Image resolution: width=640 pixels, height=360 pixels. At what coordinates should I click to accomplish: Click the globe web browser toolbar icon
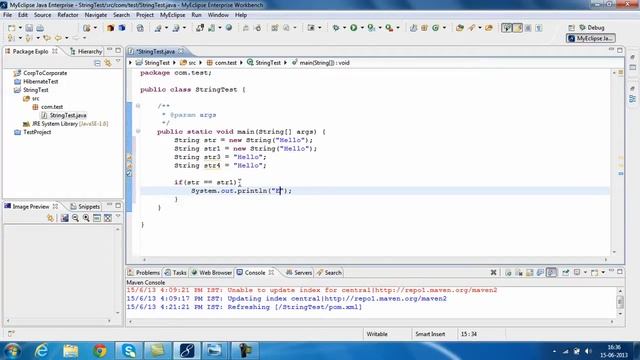(229, 28)
